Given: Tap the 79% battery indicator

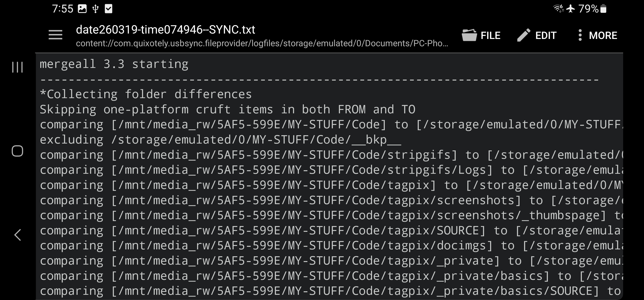Looking at the screenshot, I should [x=592, y=9].
